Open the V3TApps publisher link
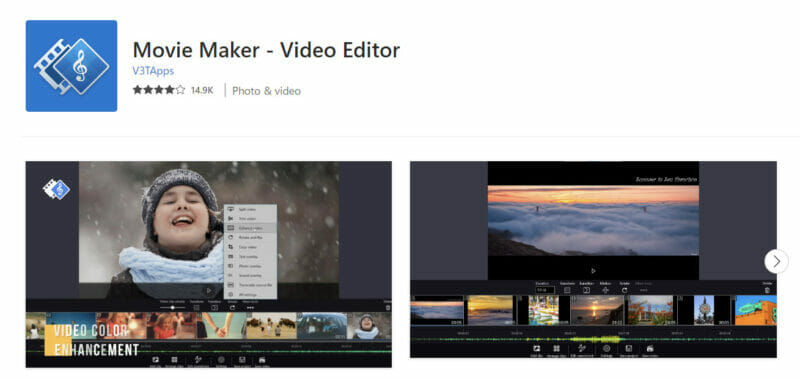Image resolution: width=800 pixels, height=378 pixels. 153,71
